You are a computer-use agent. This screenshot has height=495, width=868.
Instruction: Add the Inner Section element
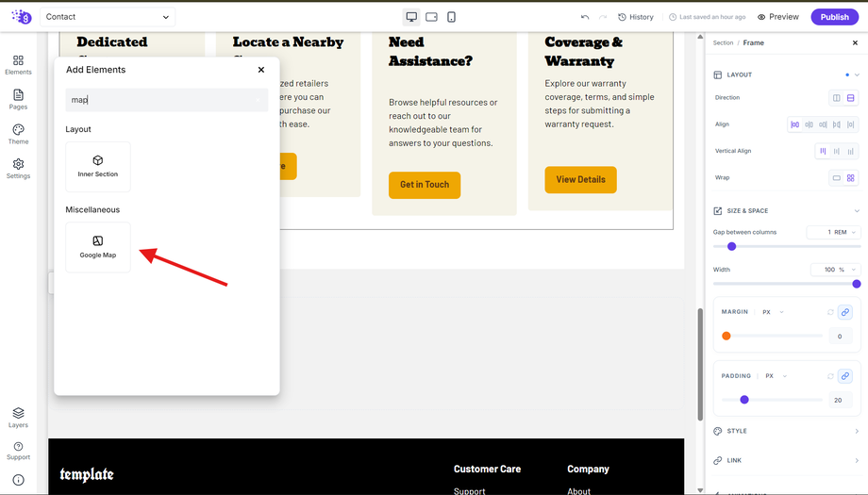(98, 167)
